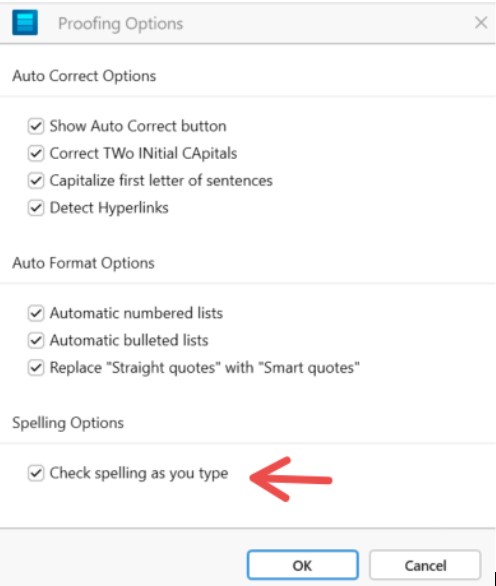Close the Proofing Options dialog with X
This screenshot has width=496, height=586.
point(481,23)
